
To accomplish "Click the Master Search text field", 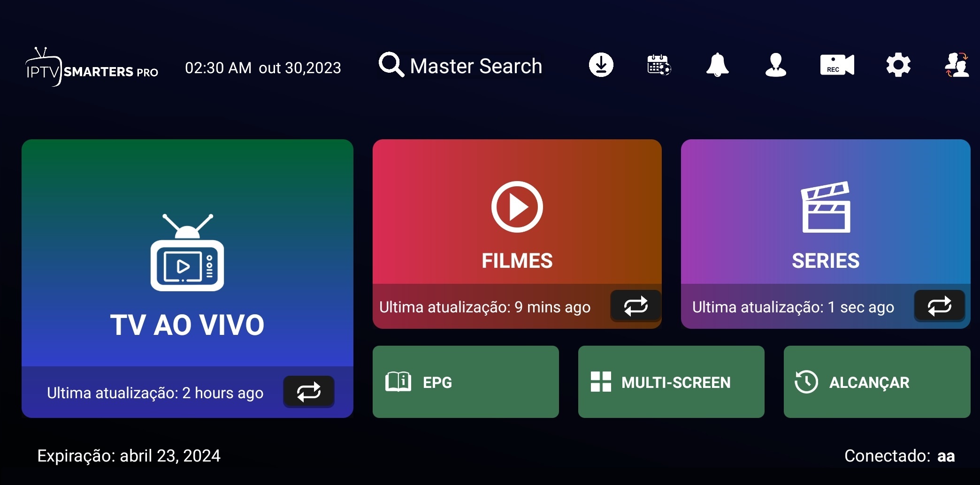I will click(x=476, y=66).
